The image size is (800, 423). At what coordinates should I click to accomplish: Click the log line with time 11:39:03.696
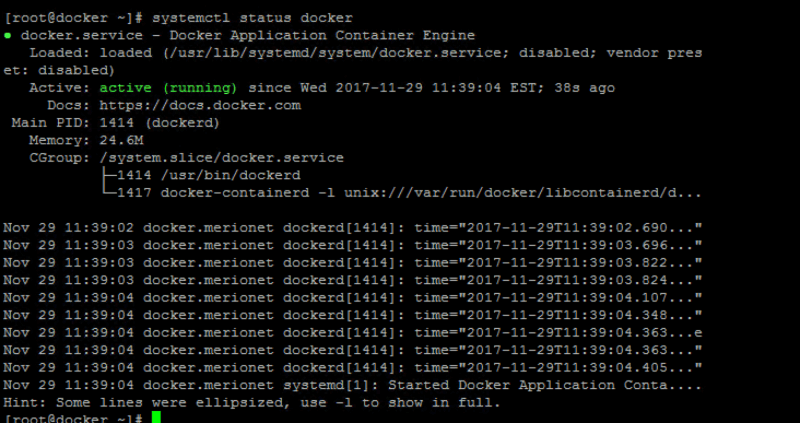click(x=353, y=245)
